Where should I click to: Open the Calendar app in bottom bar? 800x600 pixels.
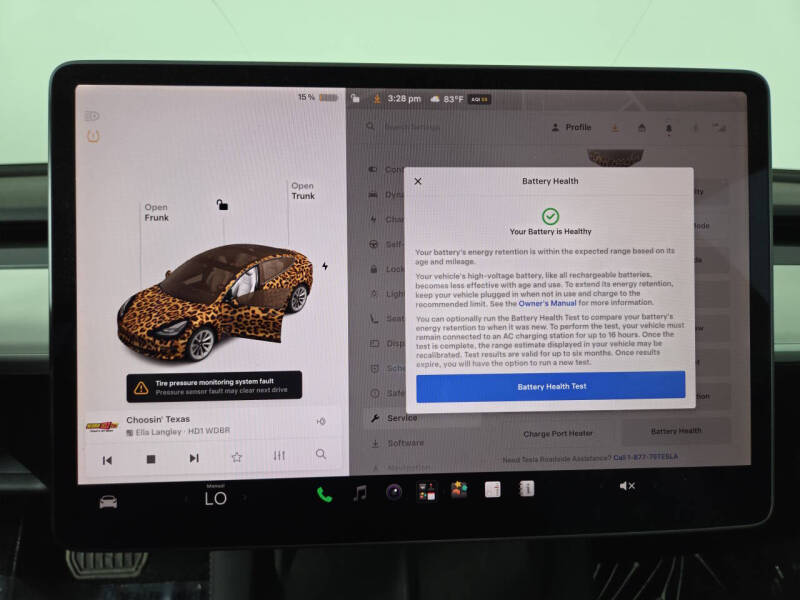(492, 489)
